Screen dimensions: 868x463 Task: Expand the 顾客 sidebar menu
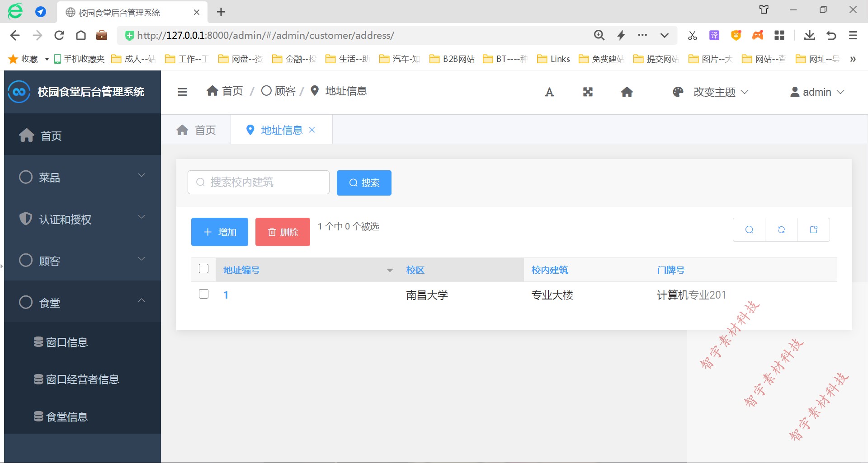[x=82, y=261]
